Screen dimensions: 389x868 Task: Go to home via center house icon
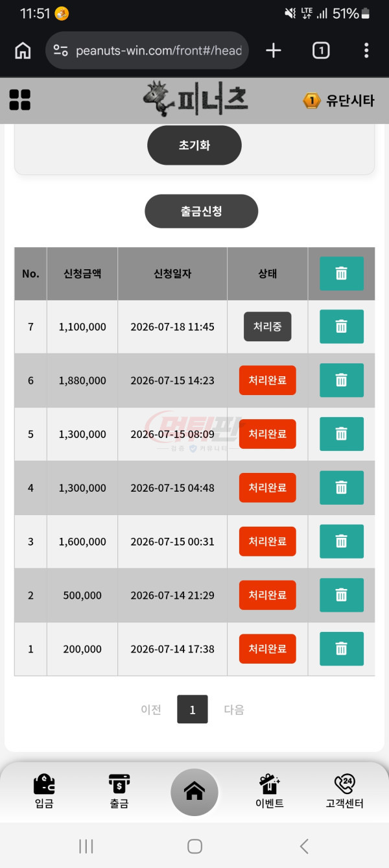[x=194, y=792]
